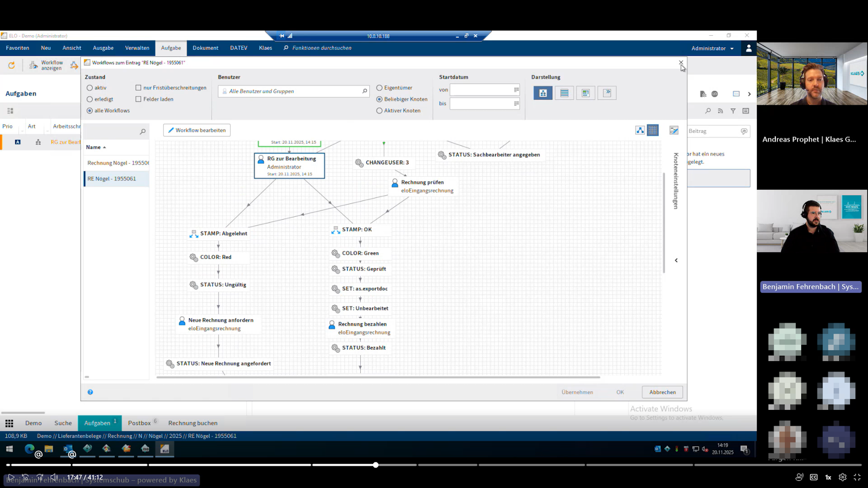The width and height of the screenshot is (868, 488).
Task: Expand the collapsed Knoteneinstellungen panel arrow
Action: (x=676, y=260)
